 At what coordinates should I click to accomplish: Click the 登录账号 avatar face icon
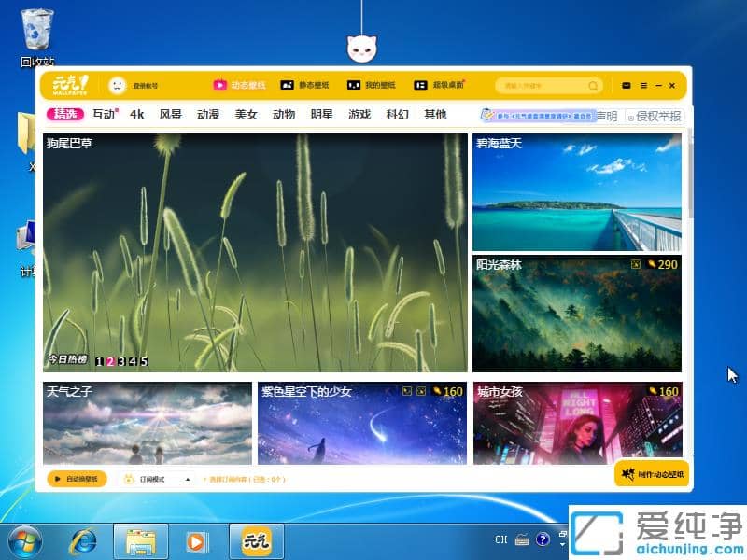(x=118, y=85)
